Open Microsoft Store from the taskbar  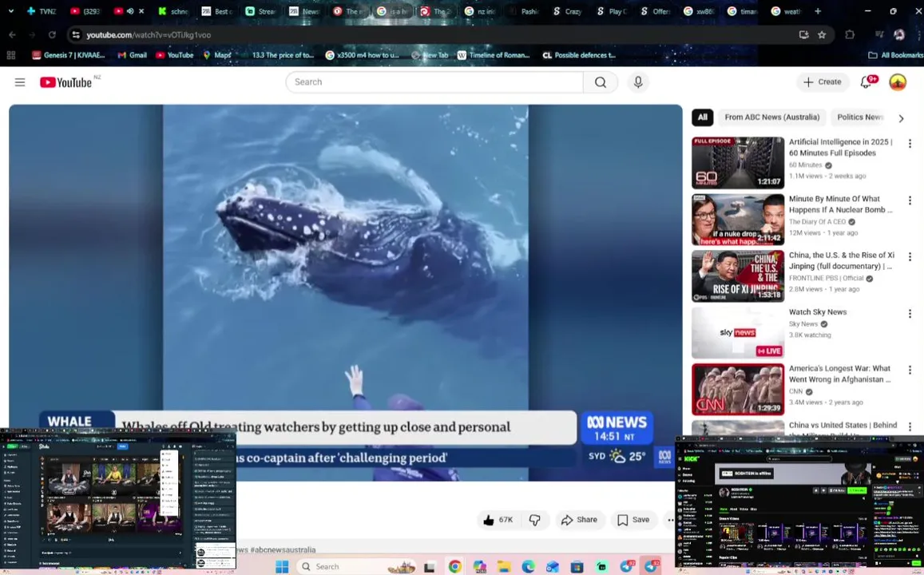[577, 566]
